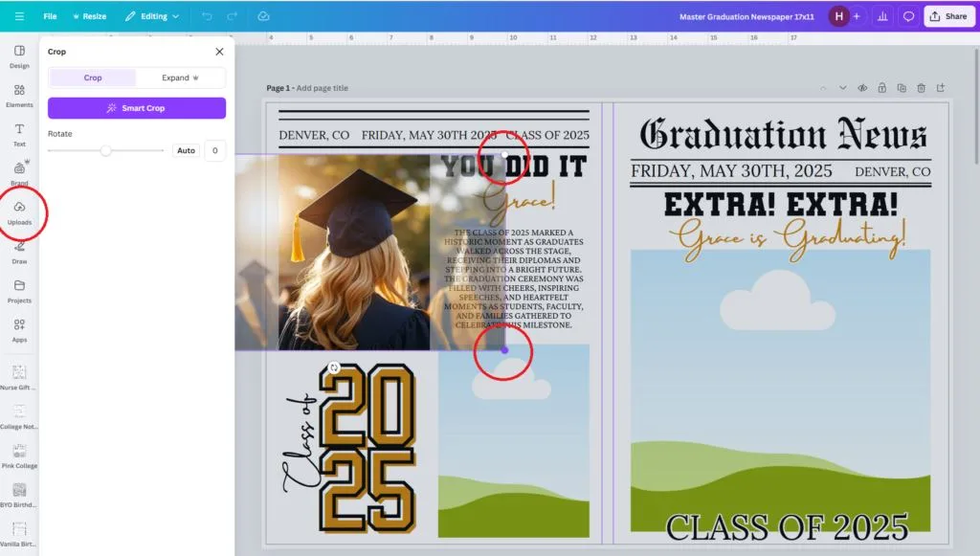The height and width of the screenshot is (556, 980).
Task: Click the top-right crop handle of photo
Action: (x=504, y=155)
